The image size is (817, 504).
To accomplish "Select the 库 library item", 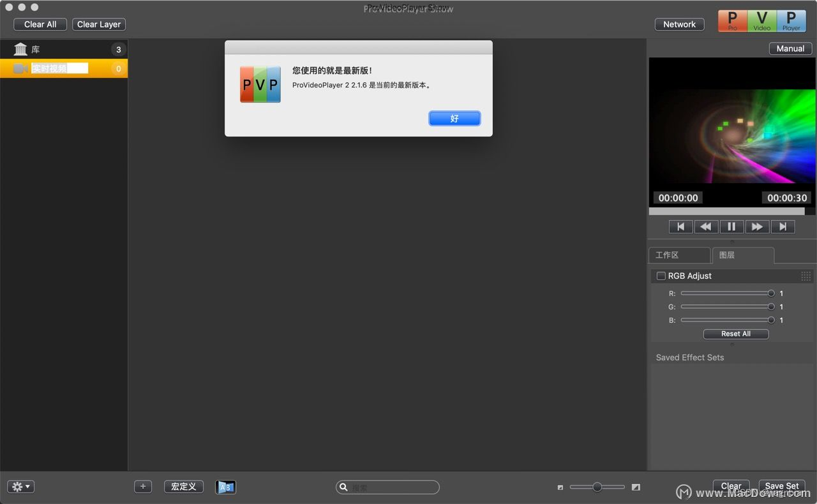I will pyautogui.click(x=64, y=49).
